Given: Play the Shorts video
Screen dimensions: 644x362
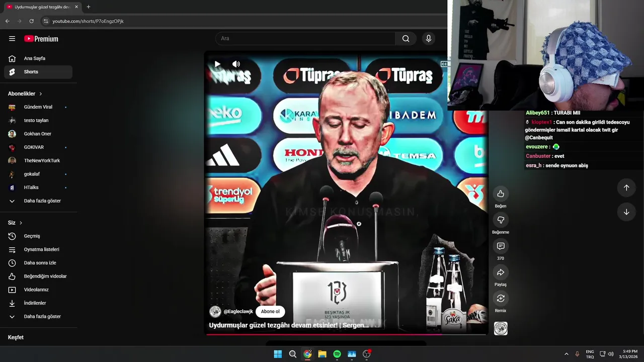Looking at the screenshot, I should coord(217,64).
